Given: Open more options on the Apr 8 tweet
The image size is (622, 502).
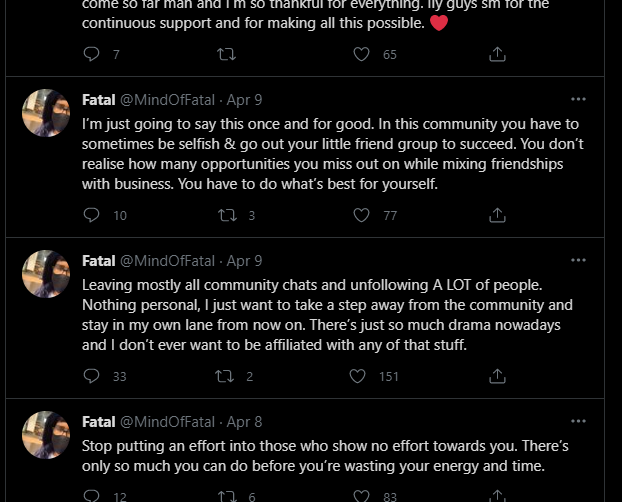Looking at the screenshot, I should pos(578,421).
